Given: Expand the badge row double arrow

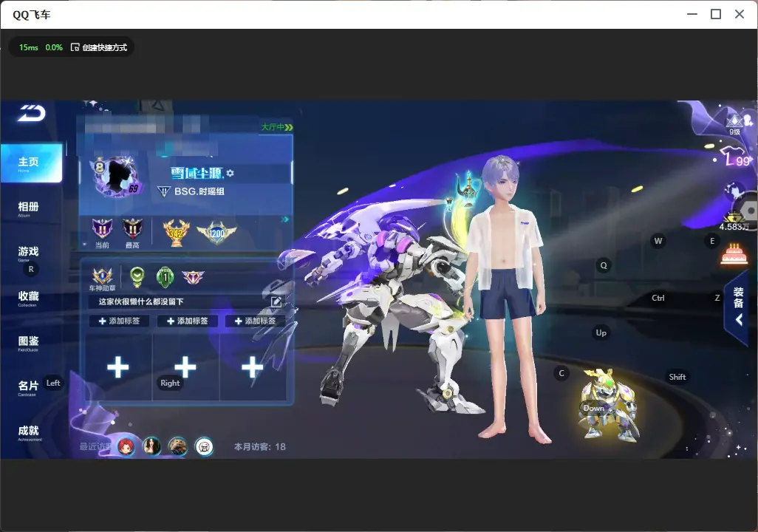Looking at the screenshot, I should 285,219.
